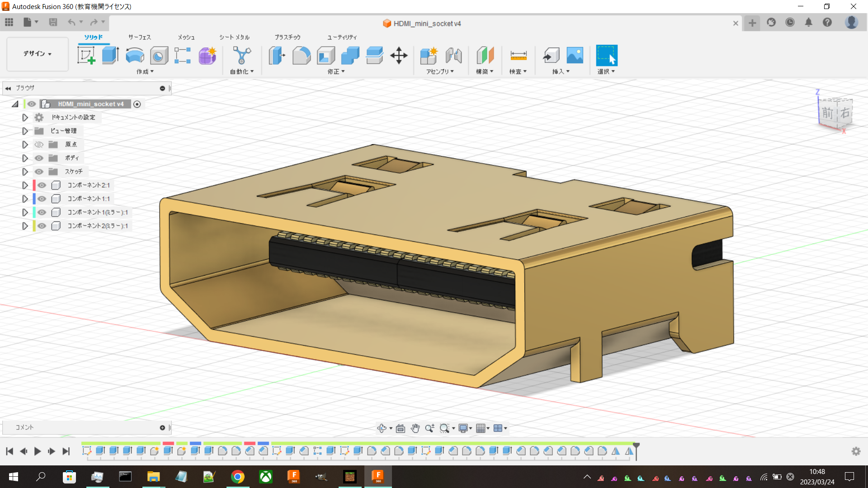The image size is (868, 488).
Task: Hide コンポーネント2:1 using eye icon
Action: pos(42,185)
